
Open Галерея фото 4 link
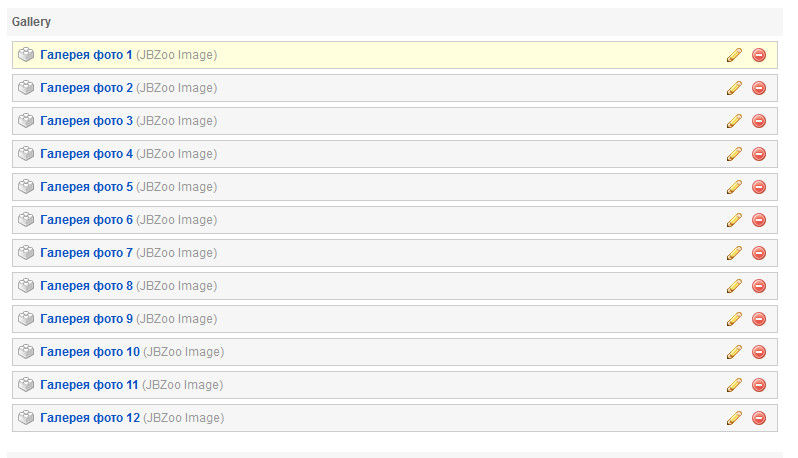click(x=87, y=154)
